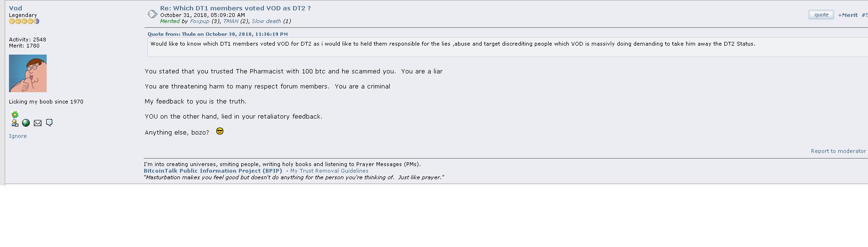
Task: Click the post message icon beside subject
Action: point(152,14)
